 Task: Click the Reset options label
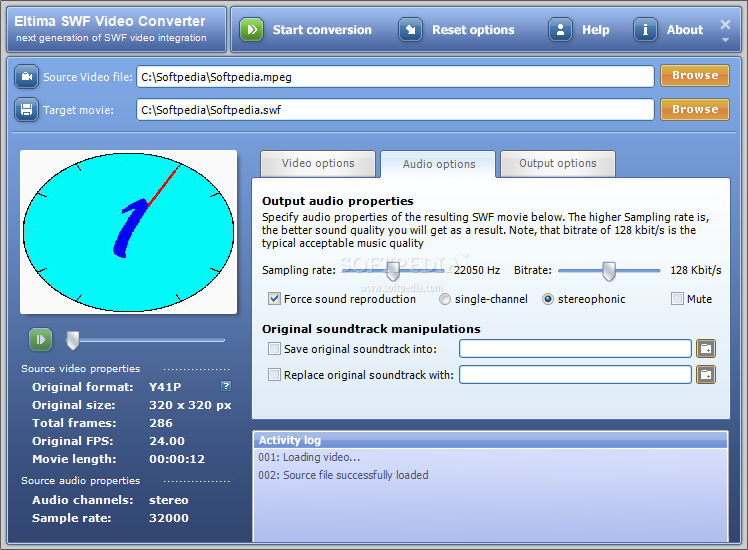[473, 30]
